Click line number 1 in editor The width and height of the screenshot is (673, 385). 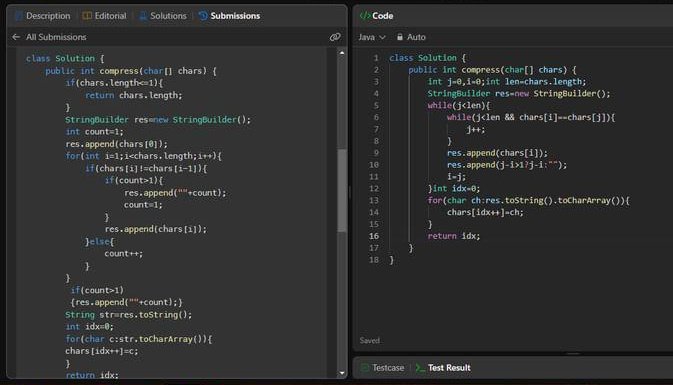376,58
